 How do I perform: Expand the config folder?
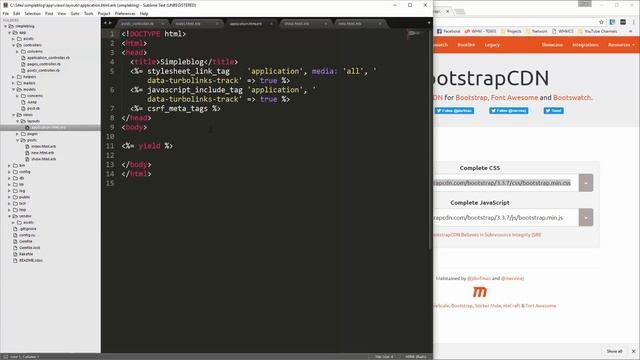tap(9, 172)
